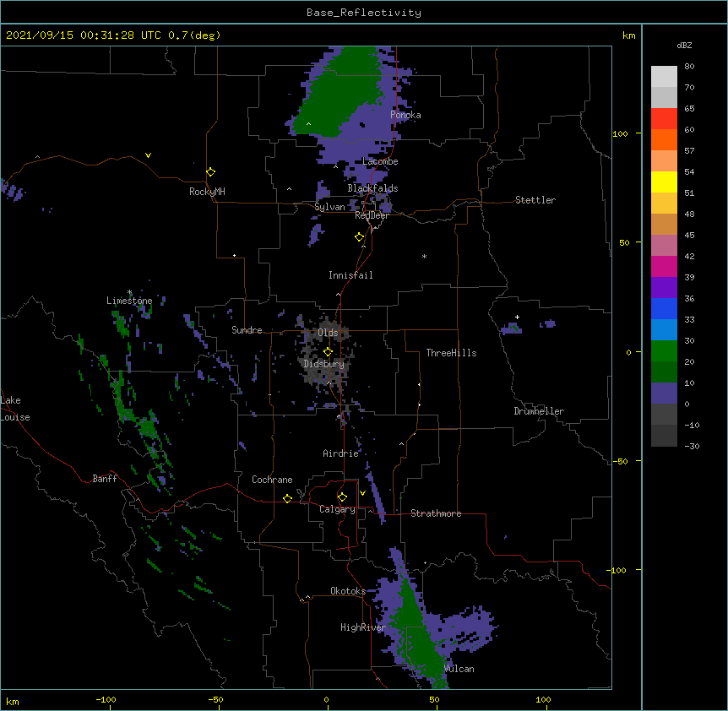
Task: Click the RockyMH label
Action: coord(207,192)
